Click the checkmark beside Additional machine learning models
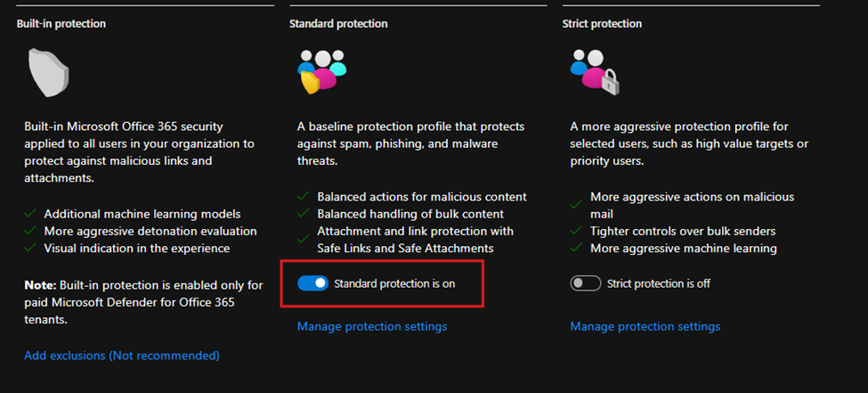868x393 pixels. point(30,214)
